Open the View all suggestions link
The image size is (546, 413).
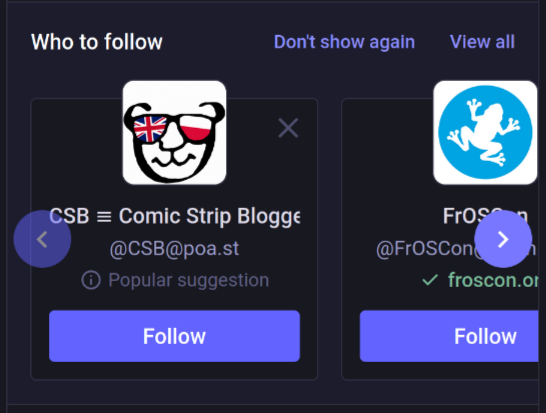tap(482, 42)
